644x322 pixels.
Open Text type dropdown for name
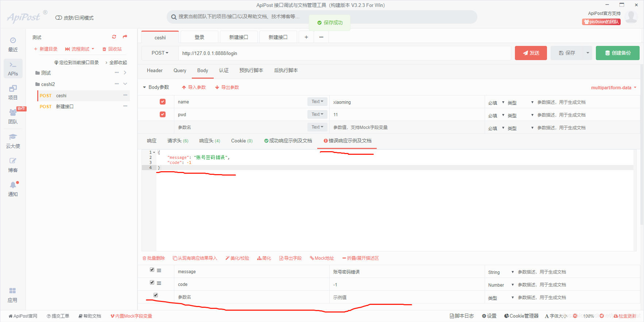317,102
